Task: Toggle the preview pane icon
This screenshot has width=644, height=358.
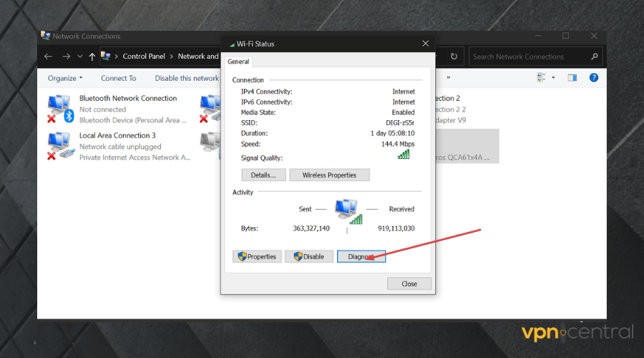Action: (572, 78)
